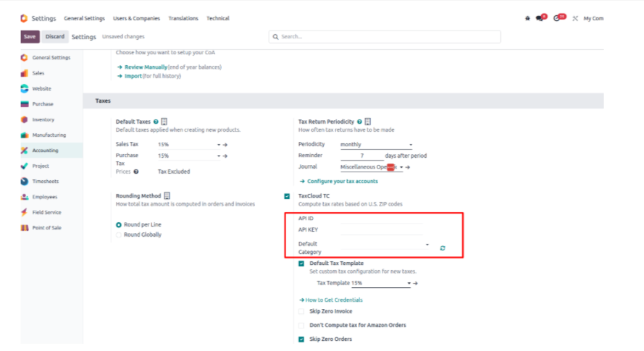Open the Users & Companies menu
Image resolution: width=644 pixels, height=351 pixels.
click(136, 18)
